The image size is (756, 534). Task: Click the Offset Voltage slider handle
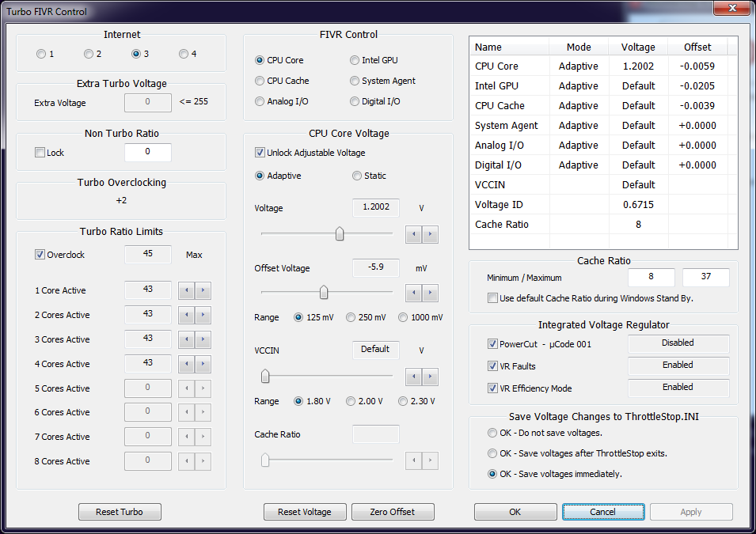tap(323, 293)
